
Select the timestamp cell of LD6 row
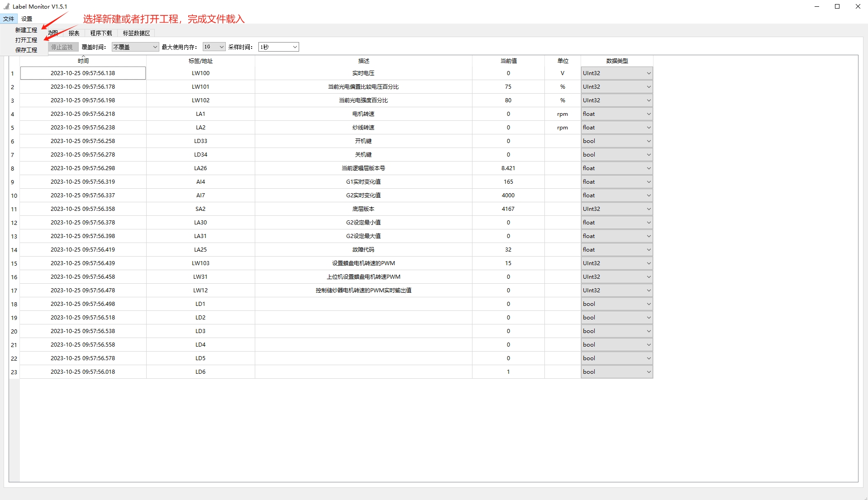(x=83, y=371)
